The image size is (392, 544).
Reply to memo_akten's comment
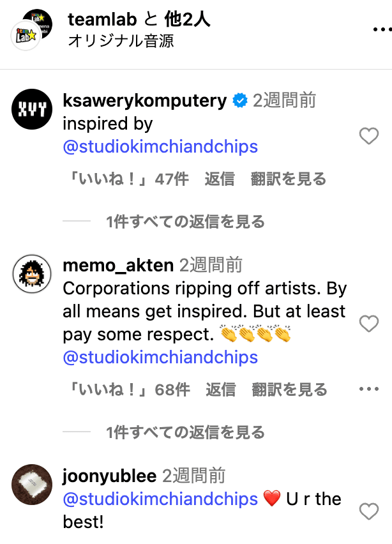220,389
